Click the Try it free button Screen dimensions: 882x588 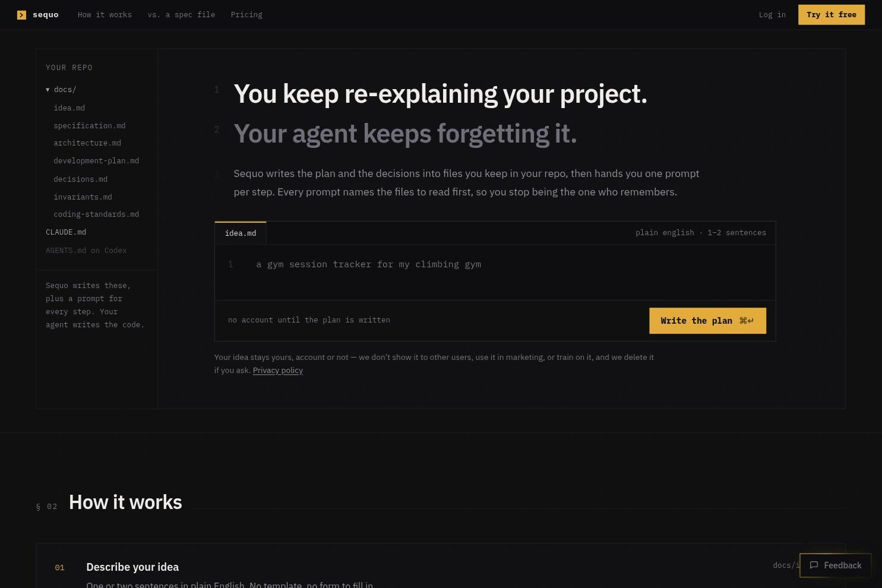tap(832, 15)
